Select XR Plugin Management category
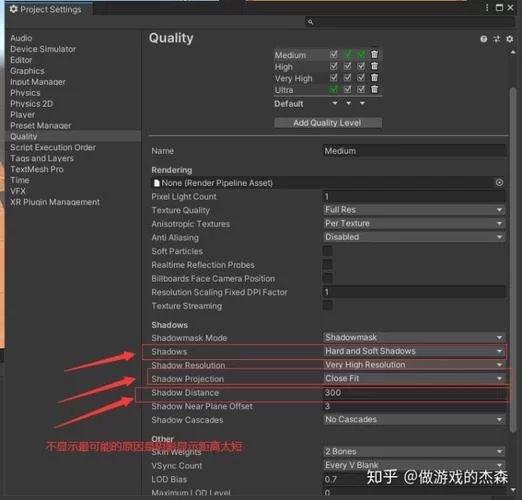This screenshot has height=500, width=522. pos(55,202)
